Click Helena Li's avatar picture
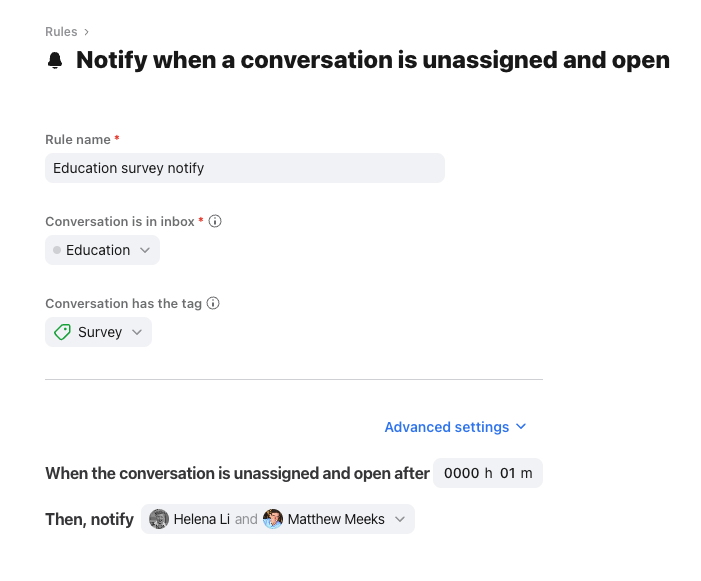Image resolution: width=701 pixels, height=581 pixels. tap(159, 519)
